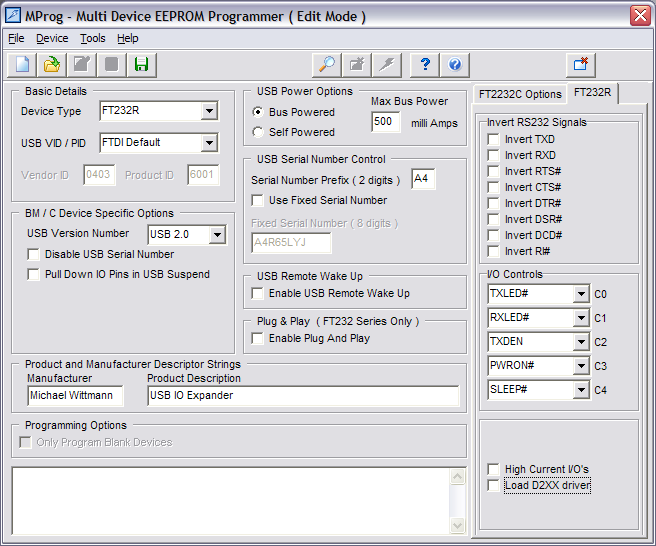The image size is (656, 546).
Task: Click the Open folder toolbar icon
Action: click(51, 65)
